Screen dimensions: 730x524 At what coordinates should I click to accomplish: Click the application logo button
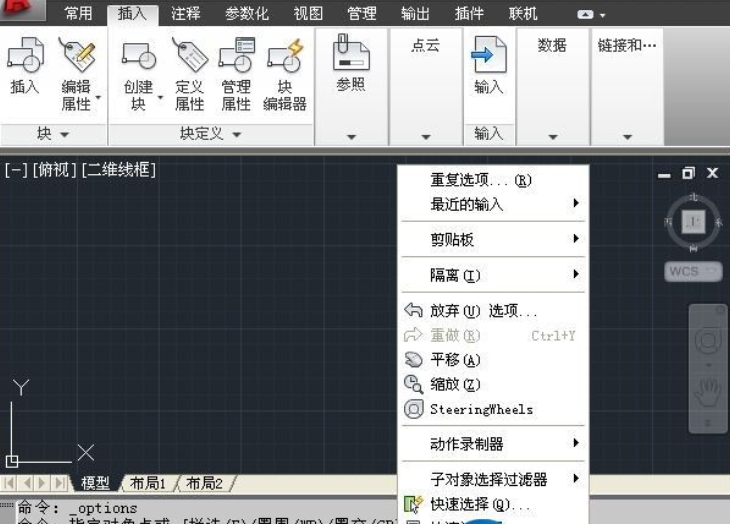click(x=22, y=9)
